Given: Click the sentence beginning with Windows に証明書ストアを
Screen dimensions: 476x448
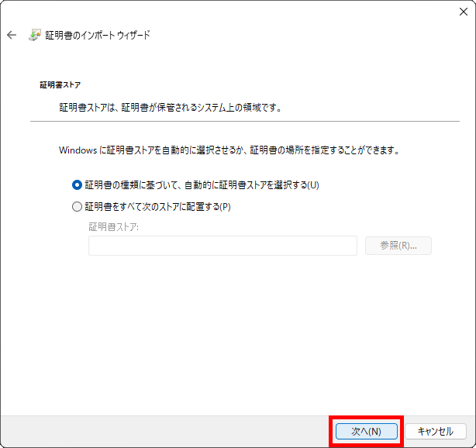Looking at the screenshot, I should click(x=229, y=150).
